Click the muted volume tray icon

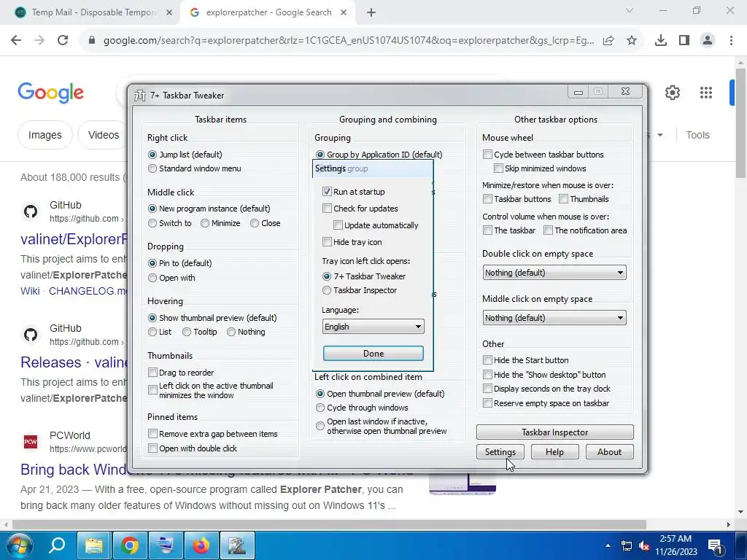point(644,545)
